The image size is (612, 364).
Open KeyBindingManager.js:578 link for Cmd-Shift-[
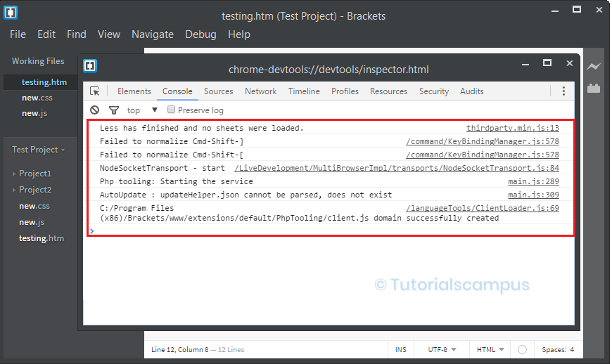(483, 155)
